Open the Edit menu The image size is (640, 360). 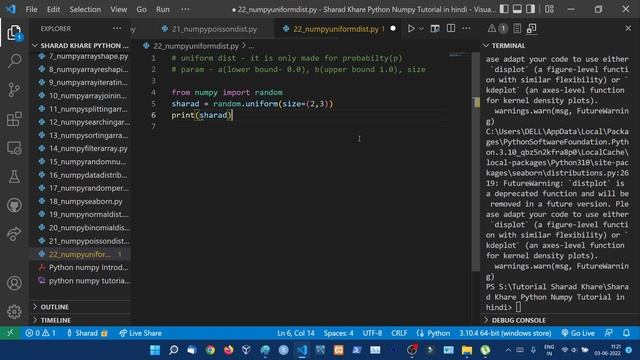pos(53,9)
